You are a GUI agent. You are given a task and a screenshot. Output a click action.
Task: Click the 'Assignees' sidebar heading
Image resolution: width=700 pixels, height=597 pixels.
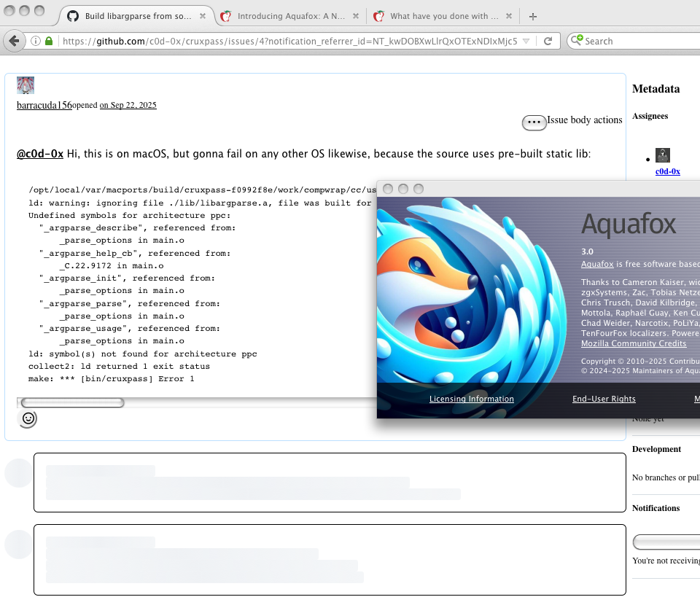(x=650, y=116)
